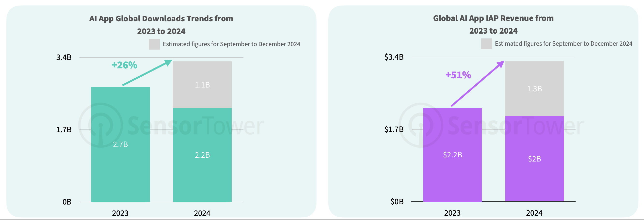This screenshot has height=220, width=644.
Task: Click the +26% growth label
Action: (x=124, y=65)
